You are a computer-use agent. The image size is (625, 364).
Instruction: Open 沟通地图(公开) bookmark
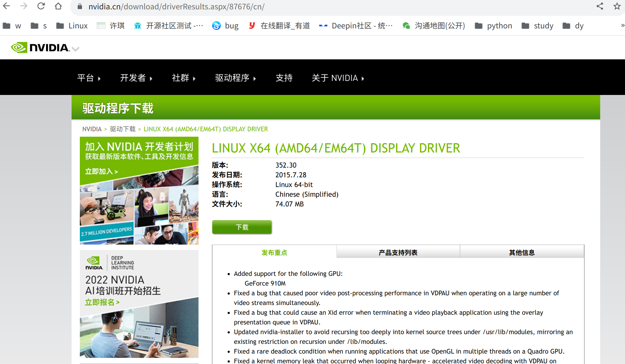(434, 26)
